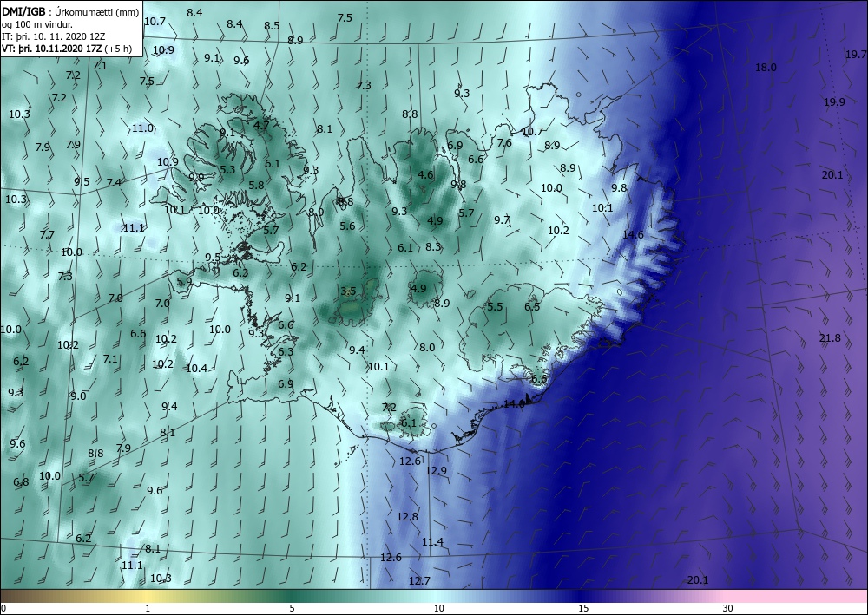Viewport: 868px width, 615px height.
Task: Click the map value 12.8
Action: (407, 517)
